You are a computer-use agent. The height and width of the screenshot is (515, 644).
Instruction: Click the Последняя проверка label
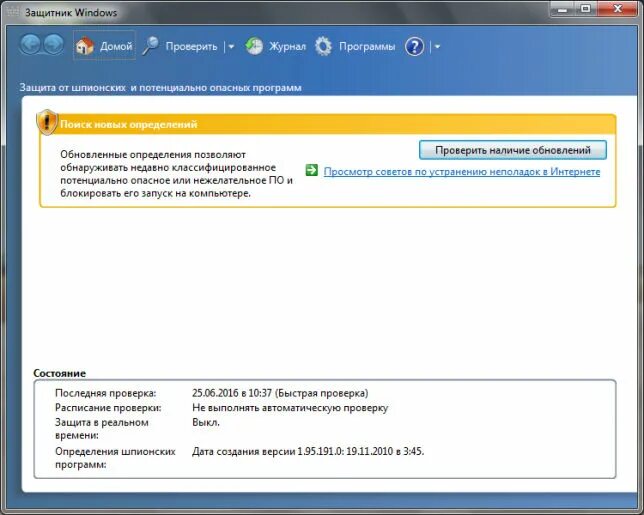coord(106,393)
